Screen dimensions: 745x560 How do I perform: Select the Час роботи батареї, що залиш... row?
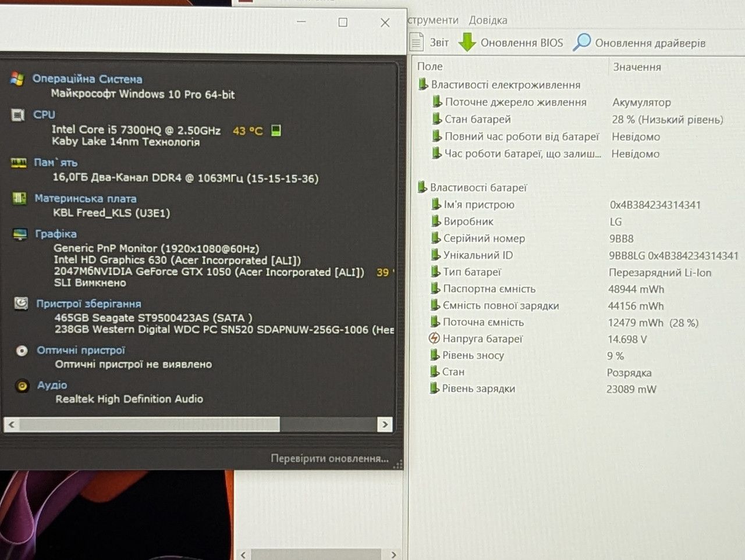516,154
